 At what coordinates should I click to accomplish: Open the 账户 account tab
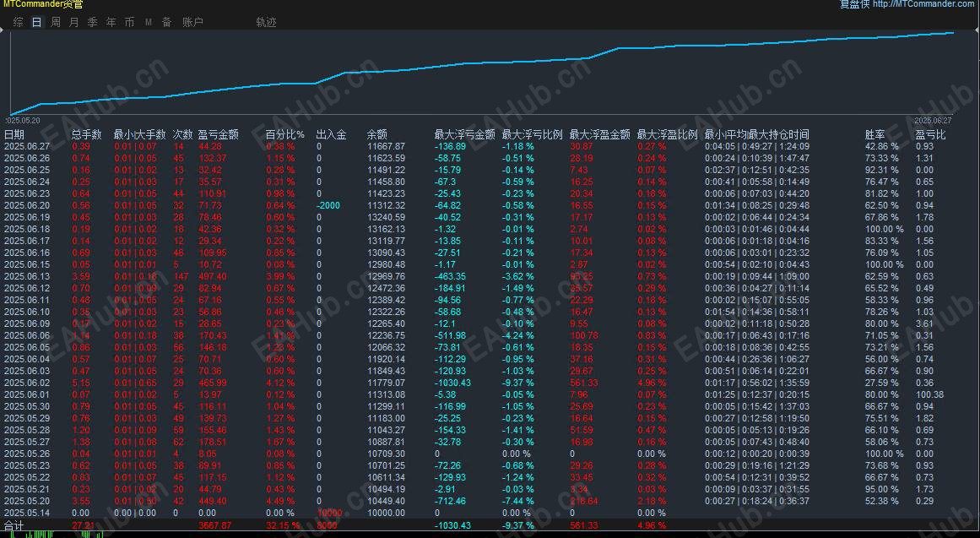tap(192, 22)
